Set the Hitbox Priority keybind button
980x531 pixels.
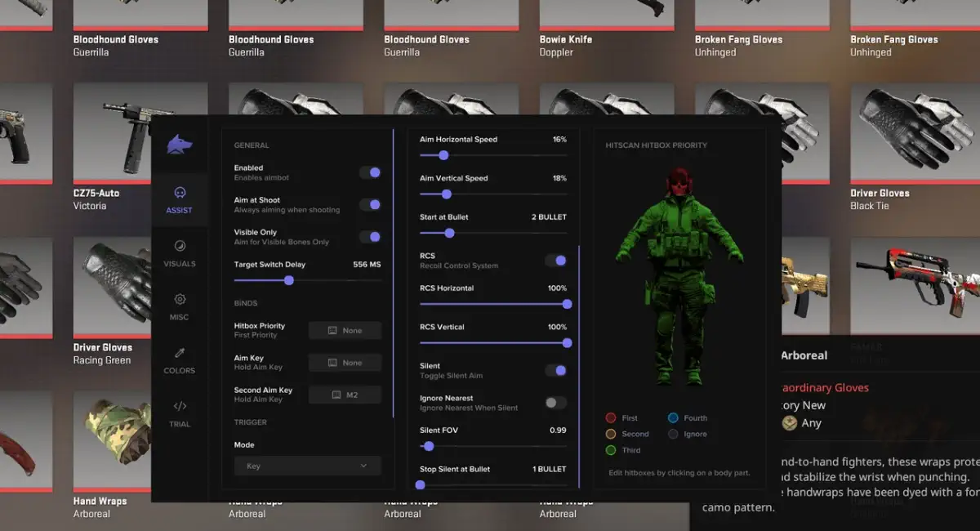pyautogui.click(x=345, y=331)
